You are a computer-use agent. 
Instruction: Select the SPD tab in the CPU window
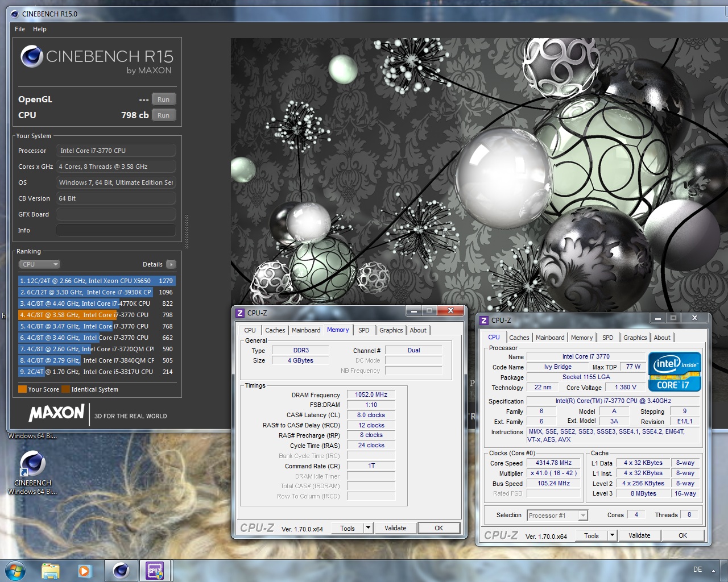(608, 338)
